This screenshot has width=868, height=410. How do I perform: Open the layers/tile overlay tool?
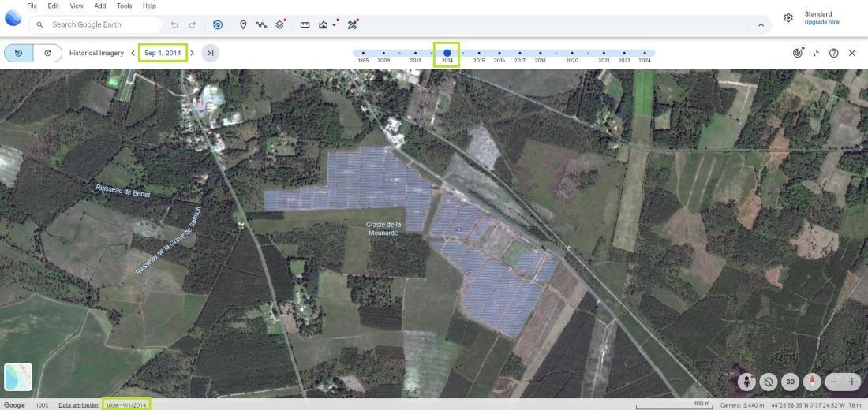click(281, 24)
